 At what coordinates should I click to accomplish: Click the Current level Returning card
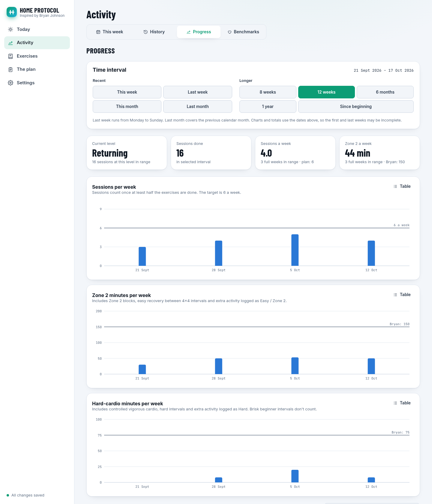click(127, 153)
